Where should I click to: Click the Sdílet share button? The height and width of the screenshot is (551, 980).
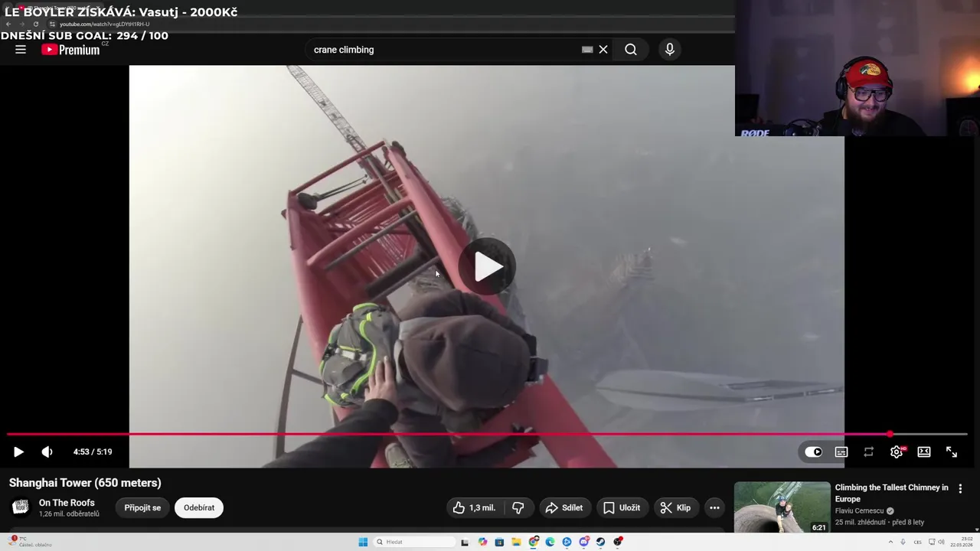coord(564,508)
